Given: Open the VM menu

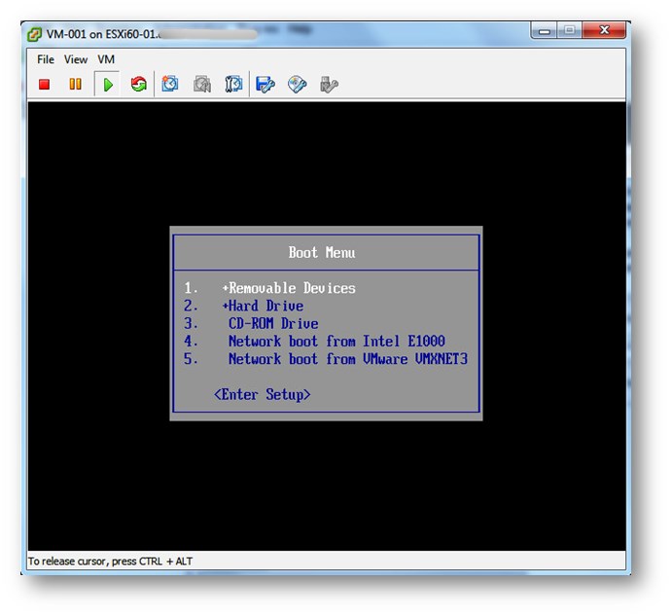Looking at the screenshot, I should click(x=106, y=59).
